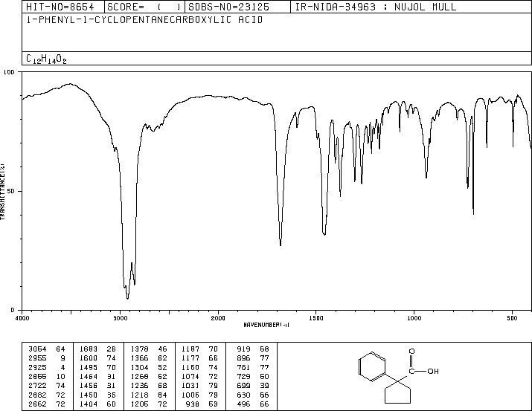Select peak table entry 1304
This screenshot has height=411, width=532.
[x=149, y=367]
